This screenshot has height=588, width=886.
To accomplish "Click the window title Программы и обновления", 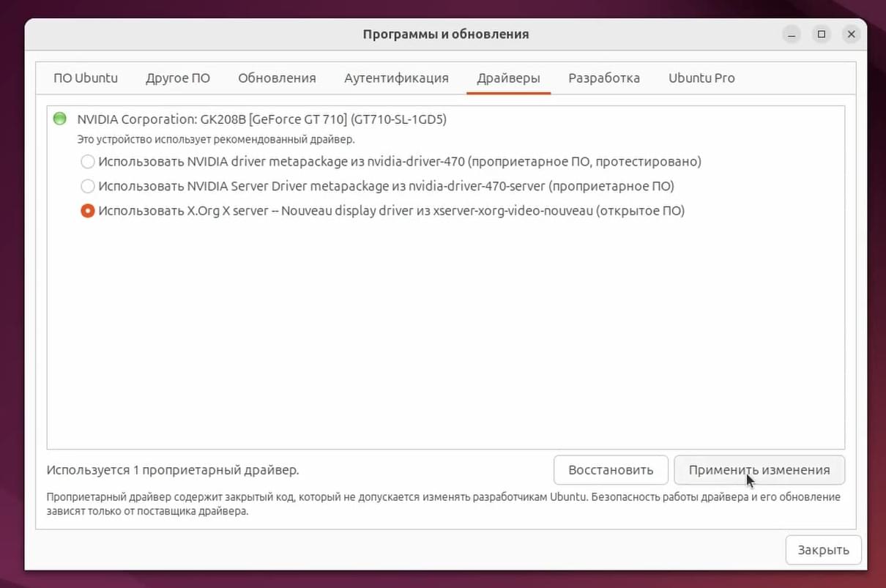I will point(446,34).
